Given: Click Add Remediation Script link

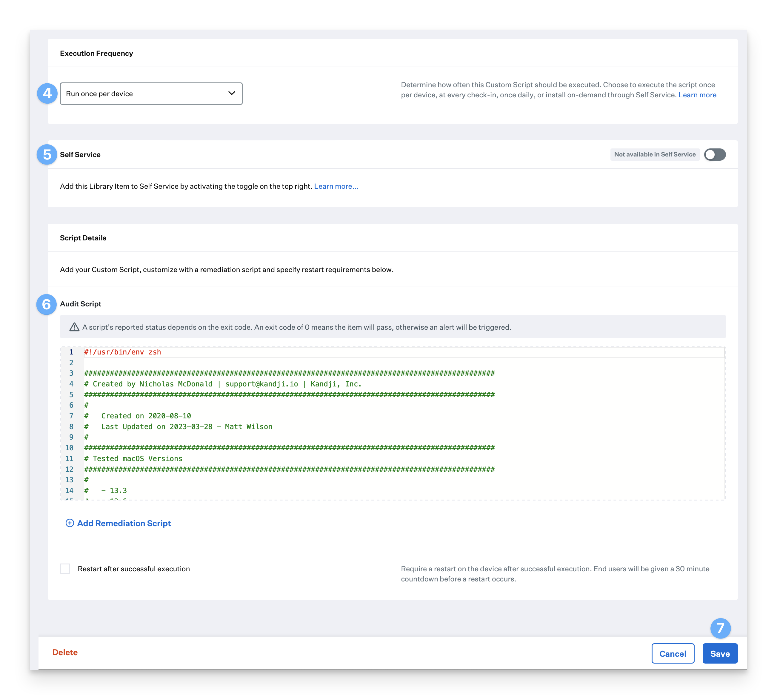Looking at the screenshot, I should (124, 523).
